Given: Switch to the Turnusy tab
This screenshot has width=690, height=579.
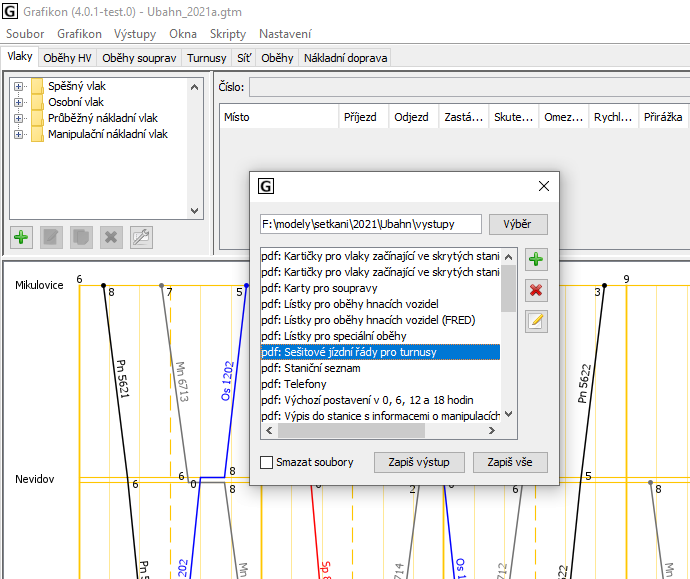Looking at the screenshot, I should pos(206,58).
